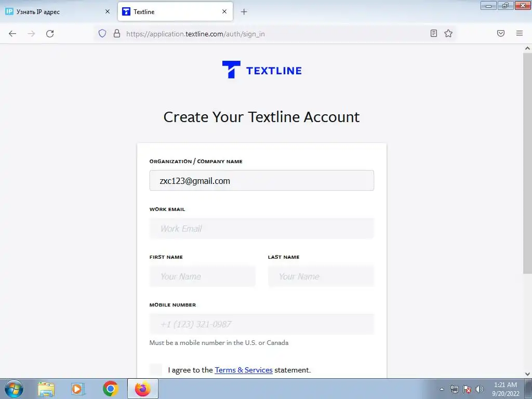Check the agree to Terms checkbox
Viewport: 532px width, 399px height.
156,369
